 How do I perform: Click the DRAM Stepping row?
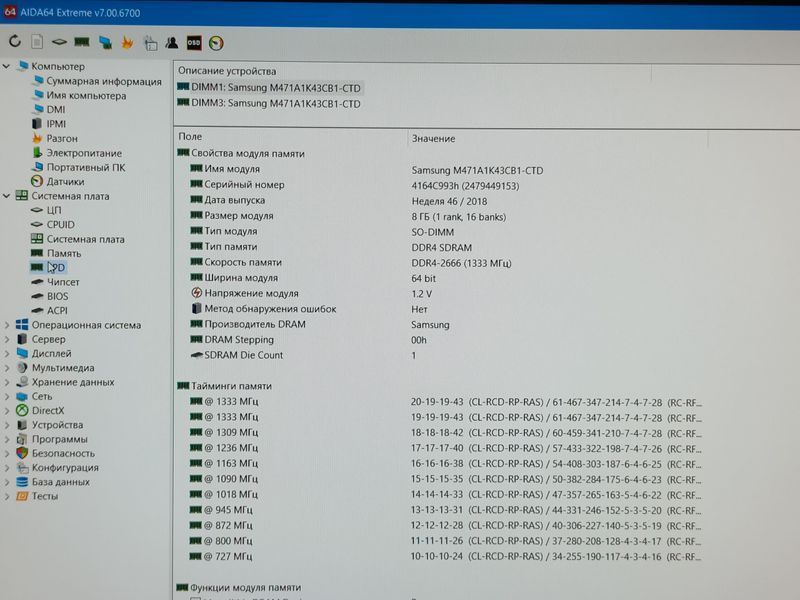click(439, 340)
